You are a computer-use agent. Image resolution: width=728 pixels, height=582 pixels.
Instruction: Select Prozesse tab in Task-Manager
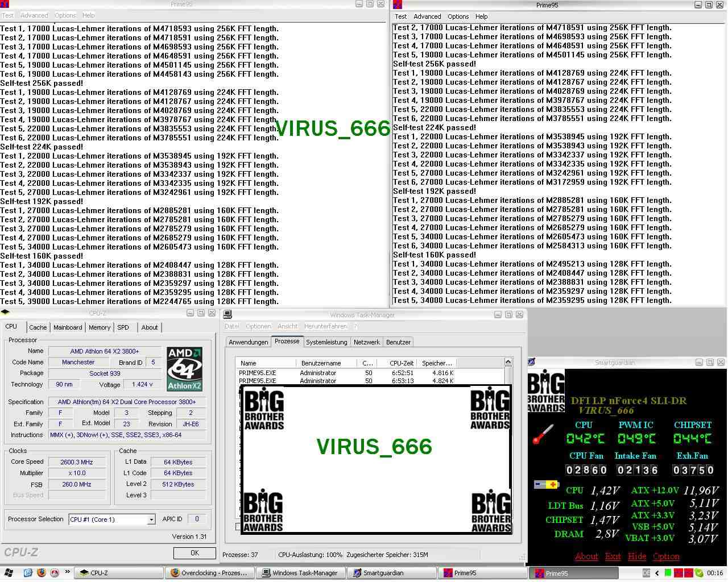click(x=287, y=341)
